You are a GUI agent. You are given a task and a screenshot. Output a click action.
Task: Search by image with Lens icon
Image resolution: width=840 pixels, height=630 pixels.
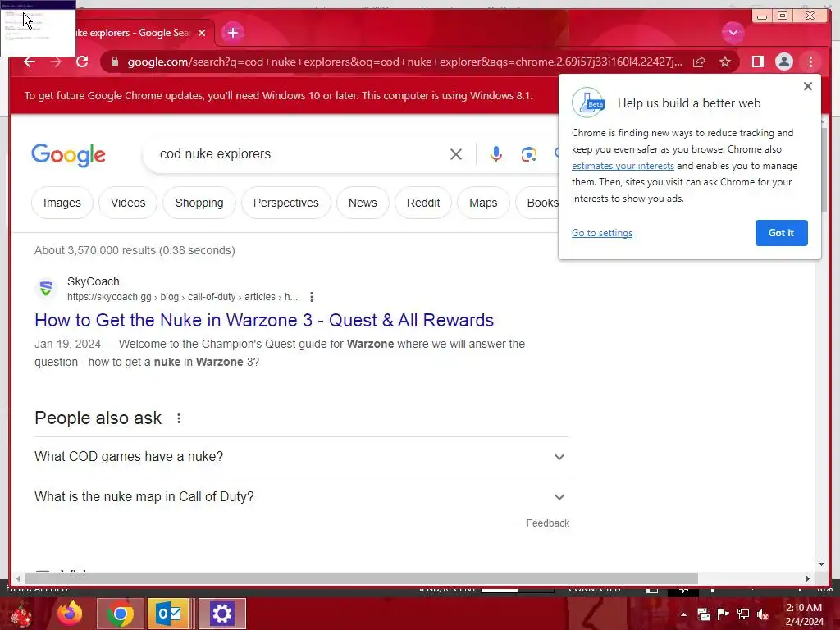pos(529,154)
